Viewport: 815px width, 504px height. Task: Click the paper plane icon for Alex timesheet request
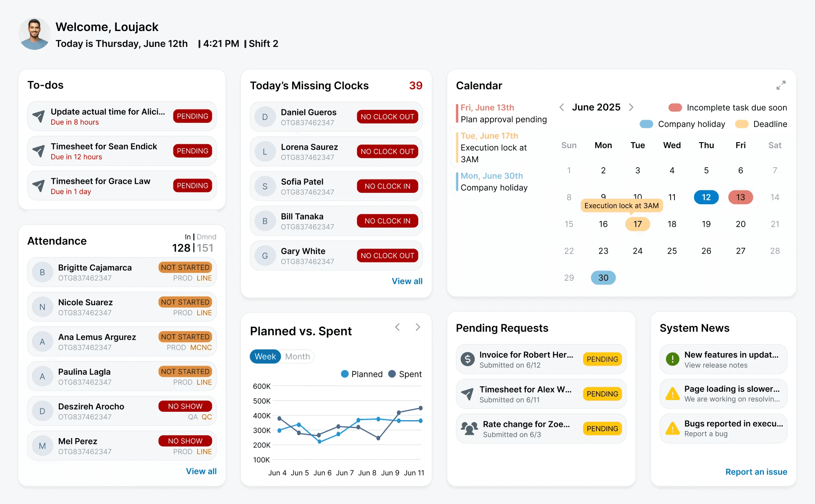click(468, 394)
